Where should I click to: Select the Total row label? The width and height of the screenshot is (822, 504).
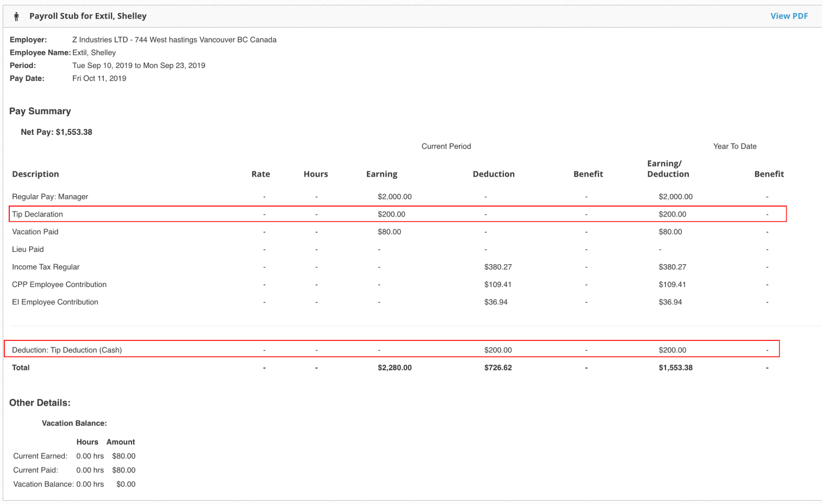pyautogui.click(x=21, y=368)
